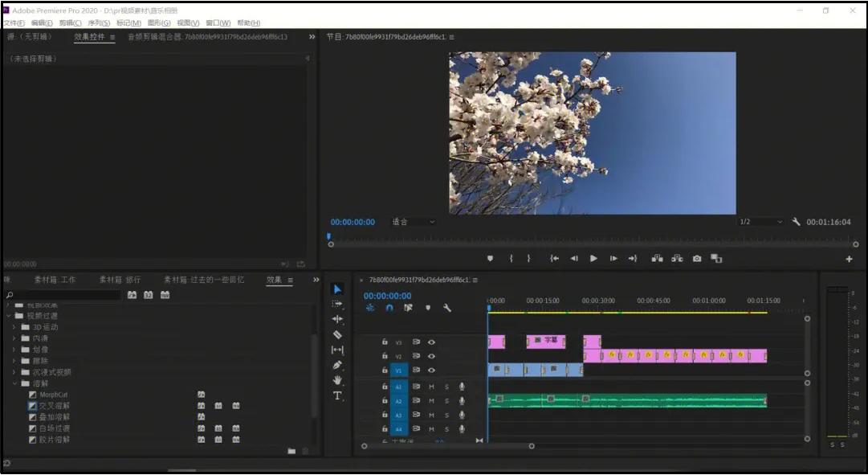Choose the Hand tool
Screen dimensions: 868x475
(337, 380)
